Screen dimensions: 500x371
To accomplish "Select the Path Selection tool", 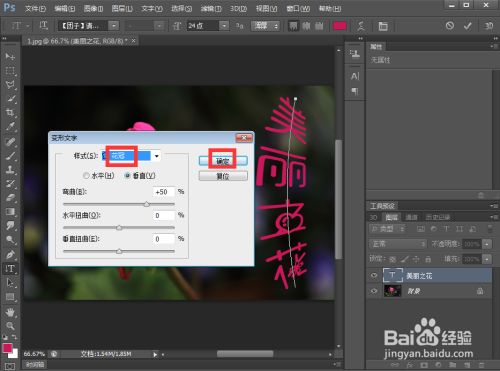I will (10, 283).
